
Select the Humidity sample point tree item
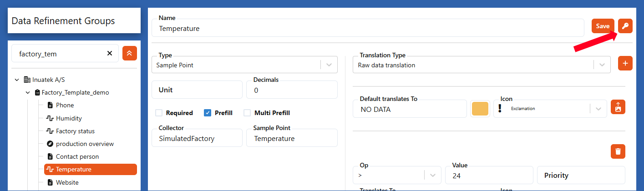[x=68, y=118]
